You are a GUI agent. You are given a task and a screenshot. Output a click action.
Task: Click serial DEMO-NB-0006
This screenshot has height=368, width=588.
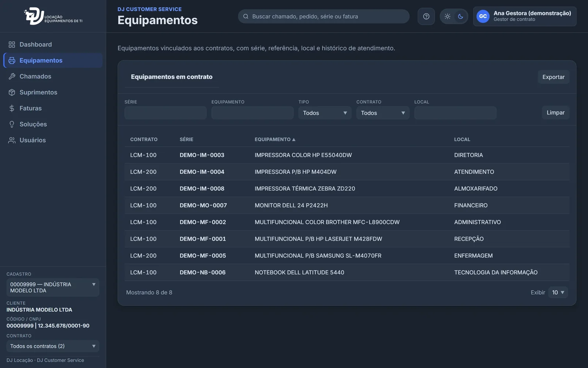[202, 273]
